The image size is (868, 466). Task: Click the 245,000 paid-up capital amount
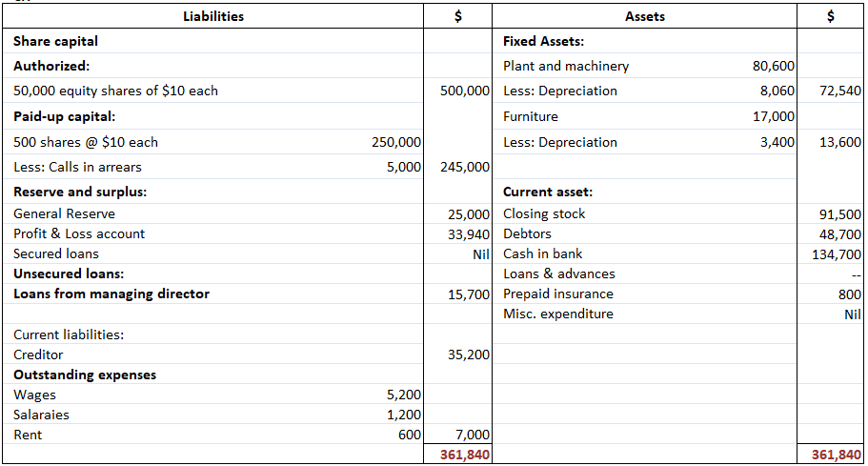pos(465,168)
